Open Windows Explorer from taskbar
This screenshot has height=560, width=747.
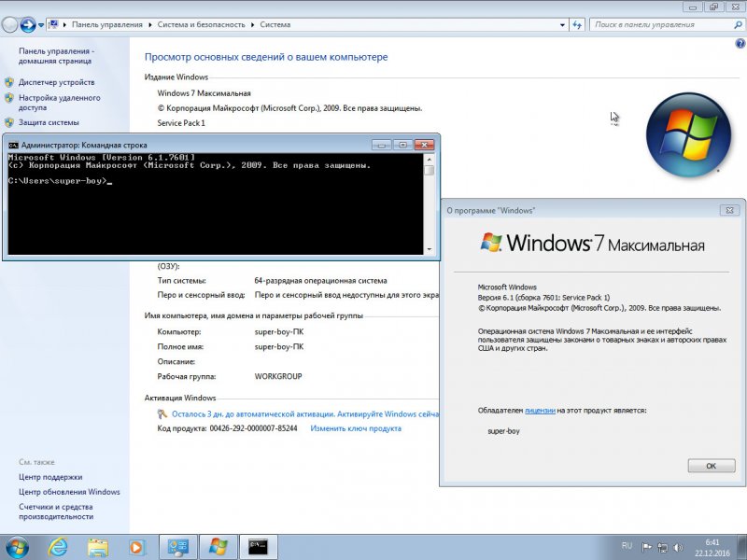[x=97, y=547]
